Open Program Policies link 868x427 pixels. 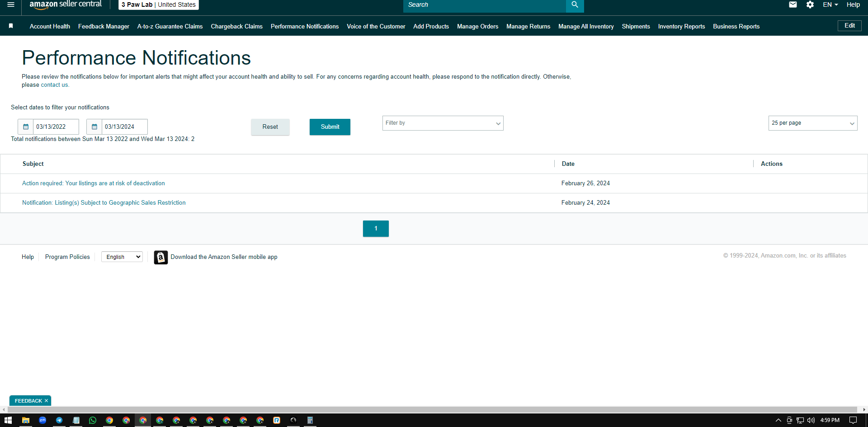pos(67,257)
